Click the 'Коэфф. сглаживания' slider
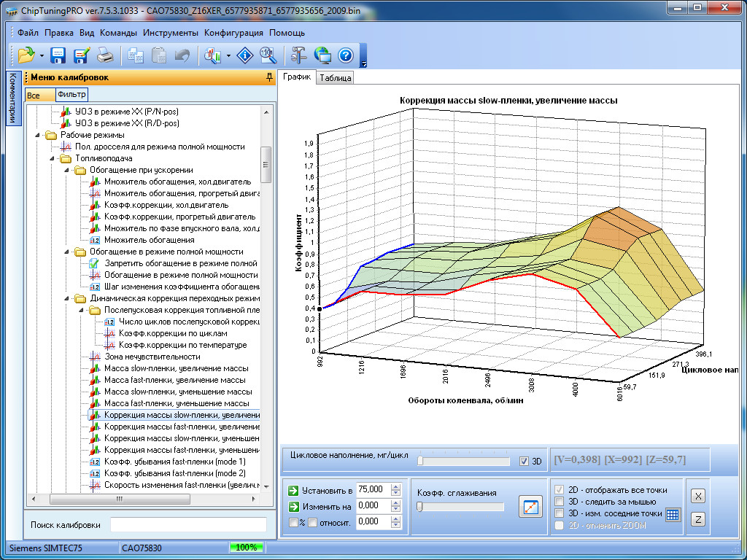747x560 pixels. (x=460, y=507)
